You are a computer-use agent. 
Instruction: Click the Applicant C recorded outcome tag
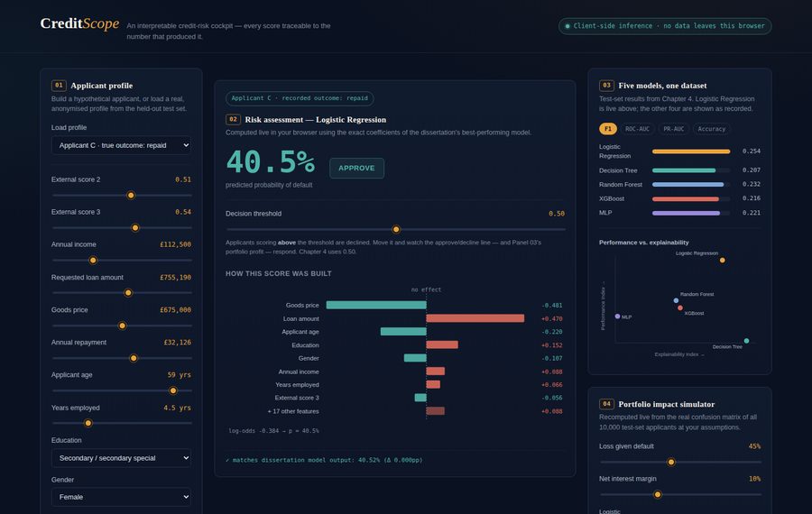[300, 98]
